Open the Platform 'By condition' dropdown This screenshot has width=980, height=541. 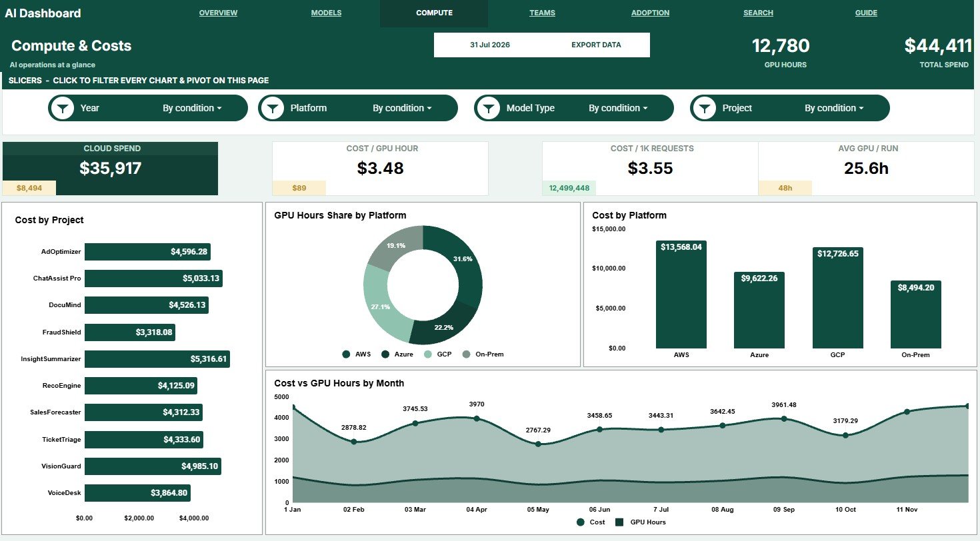click(402, 108)
